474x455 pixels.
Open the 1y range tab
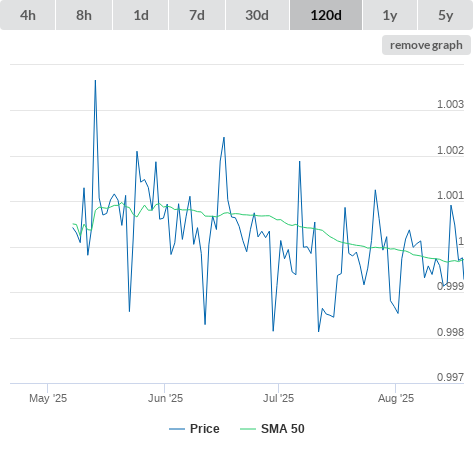[x=390, y=15]
